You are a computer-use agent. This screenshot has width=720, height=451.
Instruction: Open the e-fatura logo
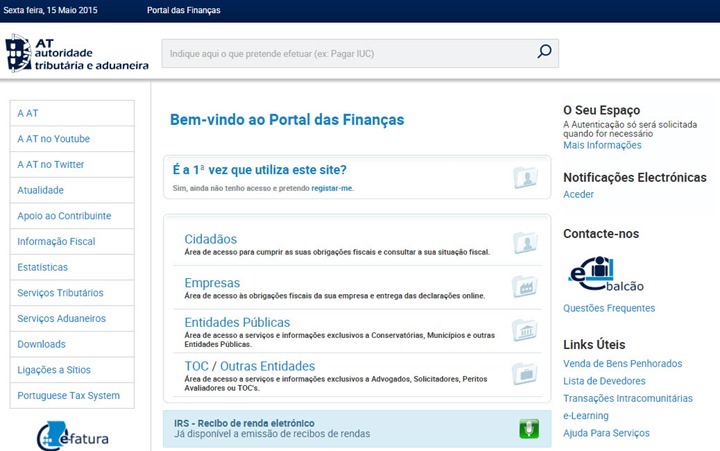click(x=73, y=435)
